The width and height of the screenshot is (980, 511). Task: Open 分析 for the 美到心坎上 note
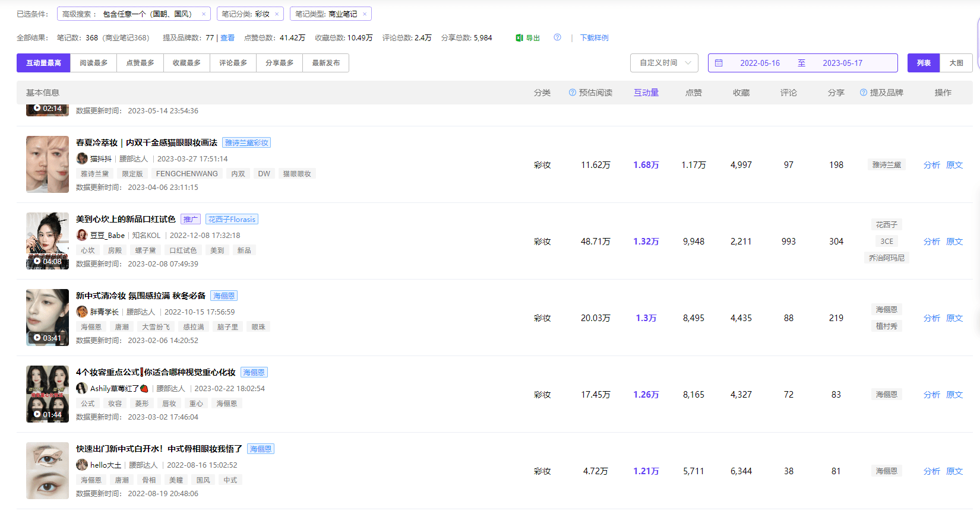click(931, 242)
